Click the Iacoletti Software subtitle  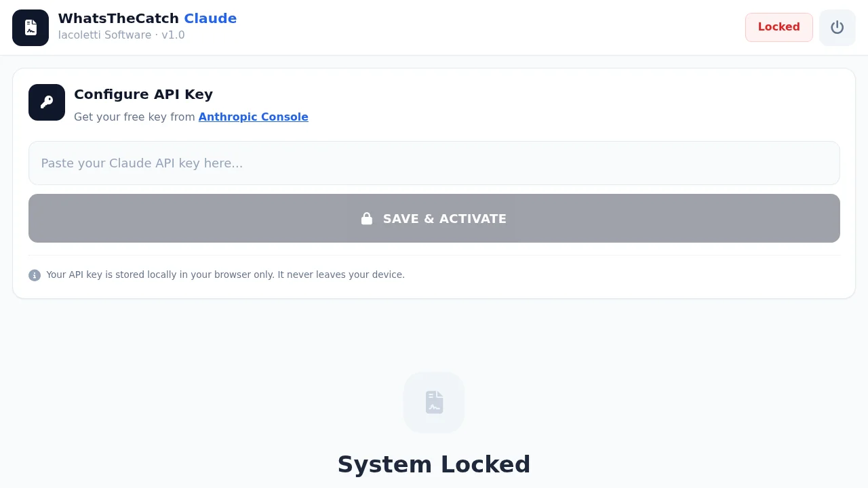click(104, 35)
